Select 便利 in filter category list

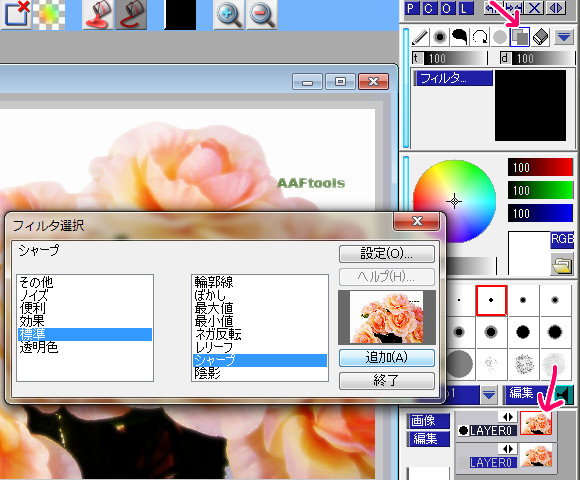85,308
